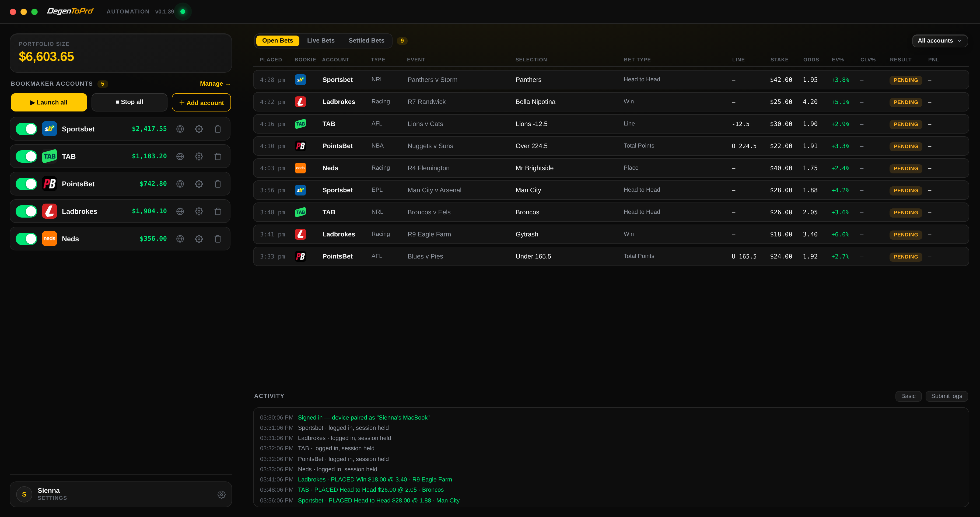Click the PointsBet logo in accounts list
Viewport: 980px width, 517px height.
[x=50, y=184]
